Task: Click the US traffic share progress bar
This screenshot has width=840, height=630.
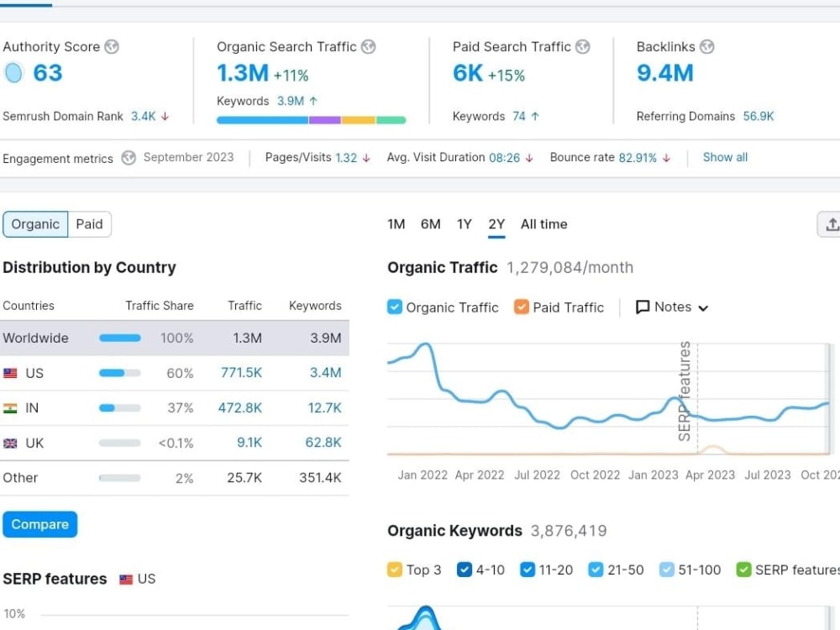Action: [x=120, y=373]
